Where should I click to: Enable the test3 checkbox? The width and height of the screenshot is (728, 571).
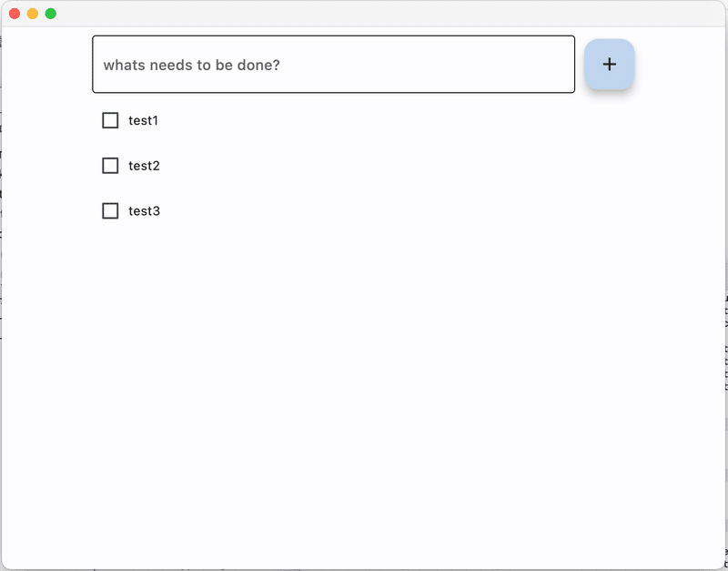(110, 211)
